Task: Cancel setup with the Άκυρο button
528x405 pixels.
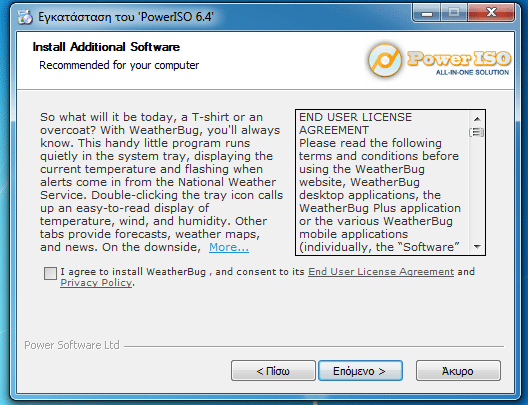Action: coord(458,371)
